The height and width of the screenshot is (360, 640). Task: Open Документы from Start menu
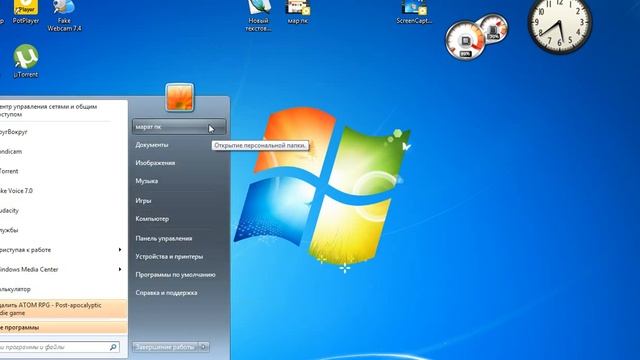[179, 145]
